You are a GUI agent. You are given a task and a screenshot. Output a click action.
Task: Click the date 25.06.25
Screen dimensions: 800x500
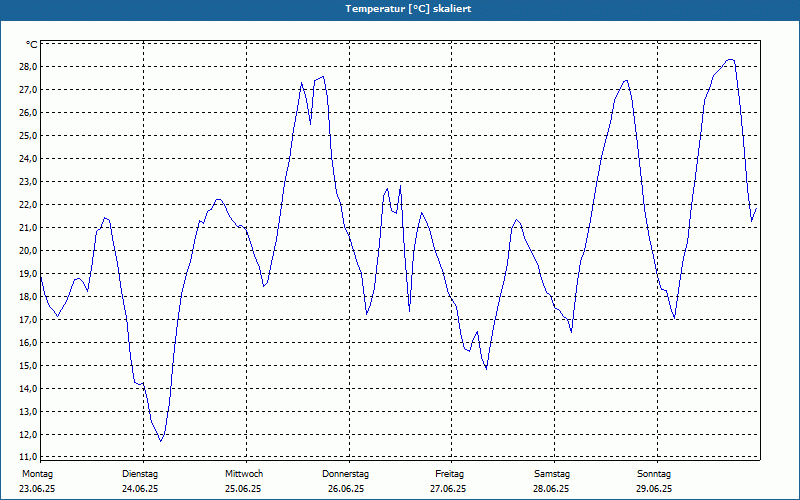243,489
